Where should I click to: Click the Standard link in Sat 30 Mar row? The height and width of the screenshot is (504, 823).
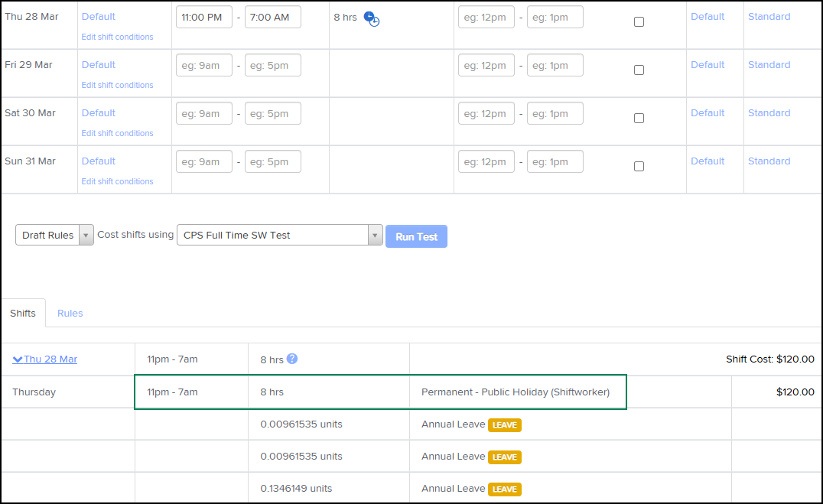769,113
